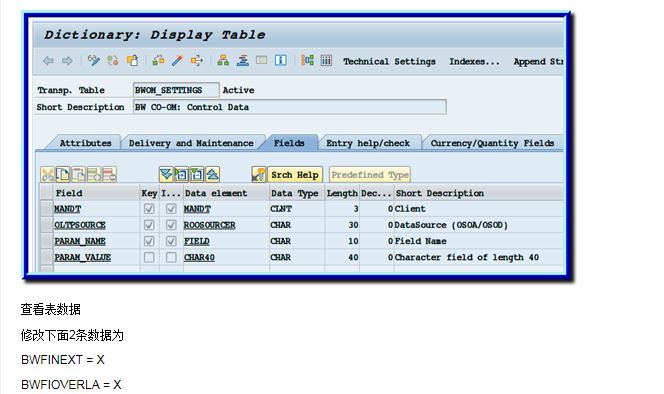This screenshot has height=394, width=664.
Task: Click the Short Description input field
Action: [x=290, y=107]
